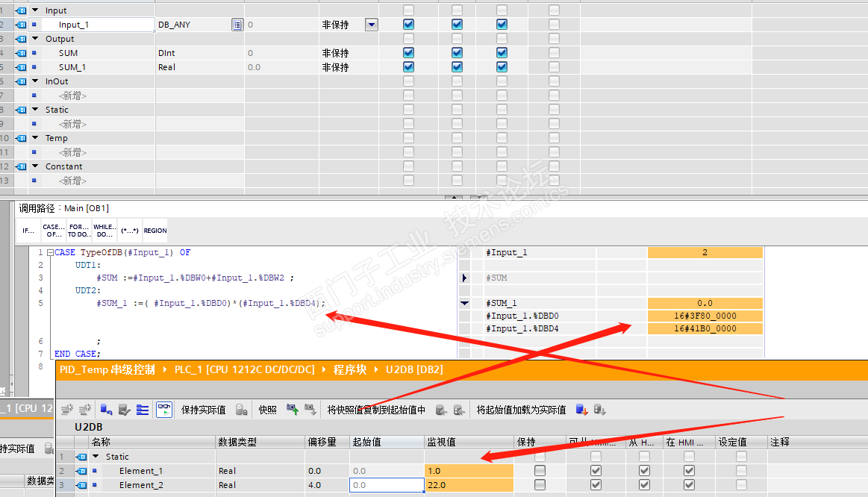Uncheck the first checkbox in SUM_1 row
Image resolution: width=868 pixels, height=497 pixels.
(408, 67)
